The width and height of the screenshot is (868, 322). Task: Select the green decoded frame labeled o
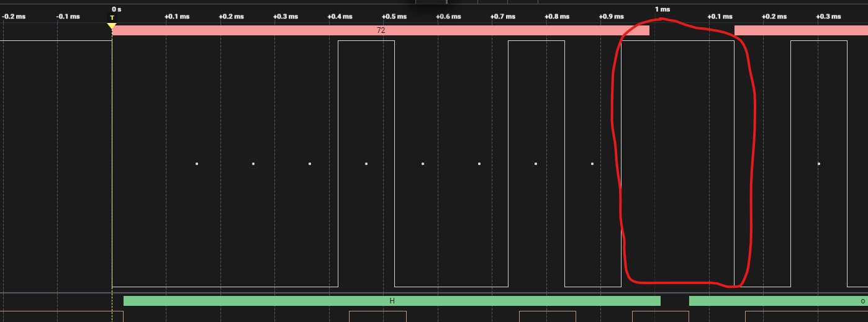778,301
